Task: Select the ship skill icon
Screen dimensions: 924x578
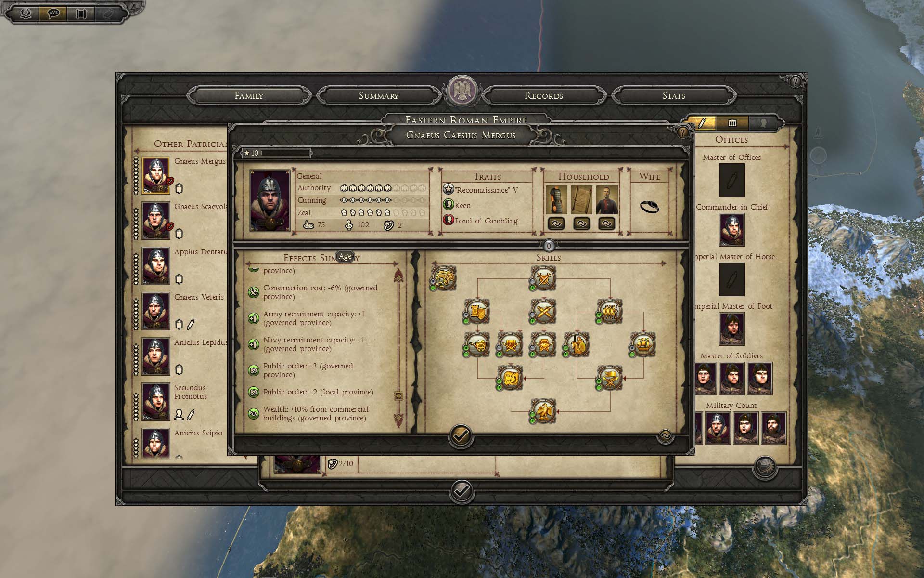Action: [x=643, y=345]
